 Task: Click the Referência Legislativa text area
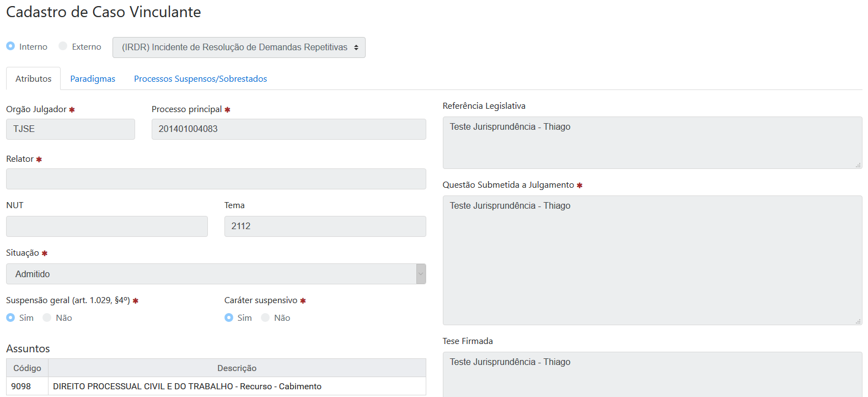[652, 142]
